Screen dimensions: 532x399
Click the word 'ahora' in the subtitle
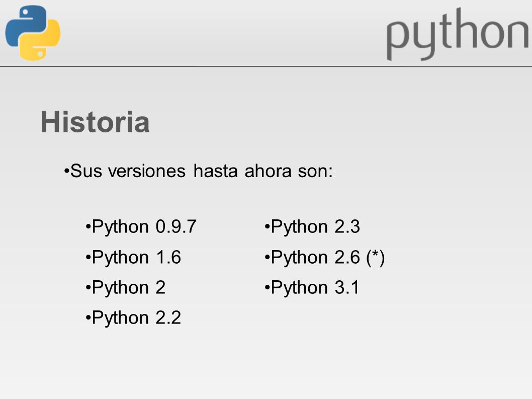pos(268,171)
